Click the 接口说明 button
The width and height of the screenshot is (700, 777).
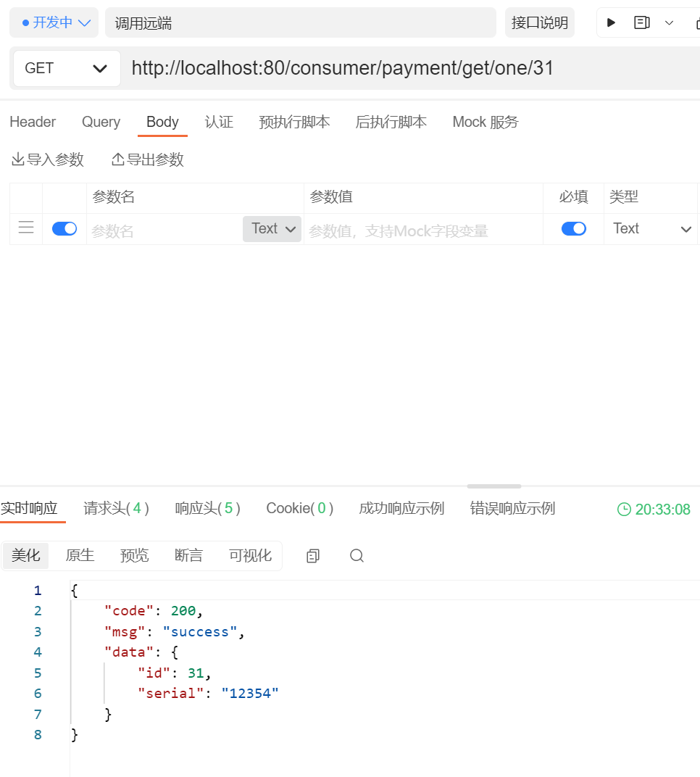539,22
